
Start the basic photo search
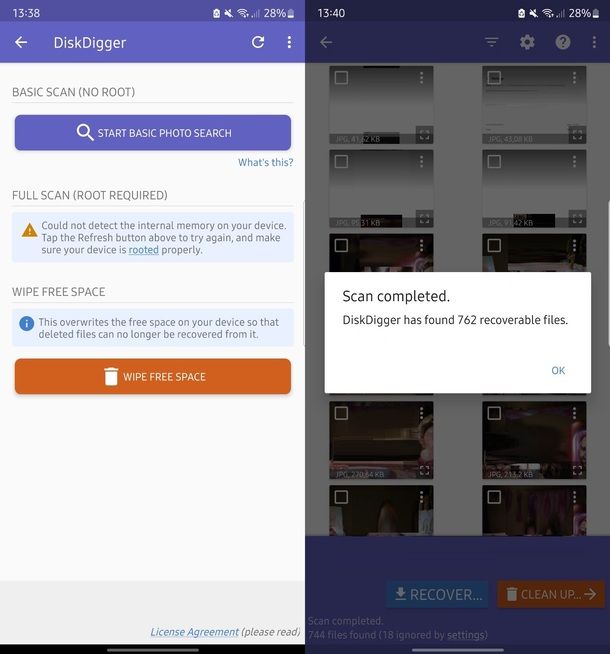[153, 133]
